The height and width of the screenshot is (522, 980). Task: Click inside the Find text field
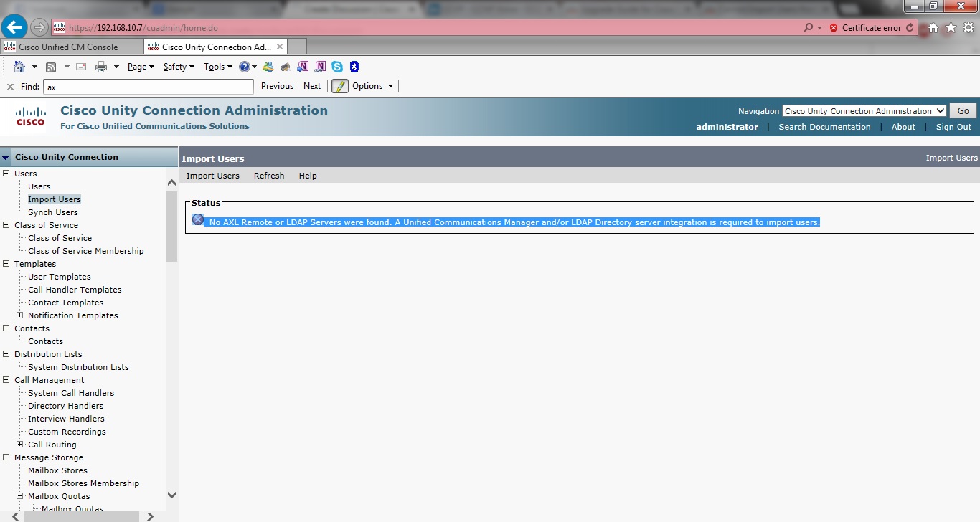pyautogui.click(x=149, y=87)
